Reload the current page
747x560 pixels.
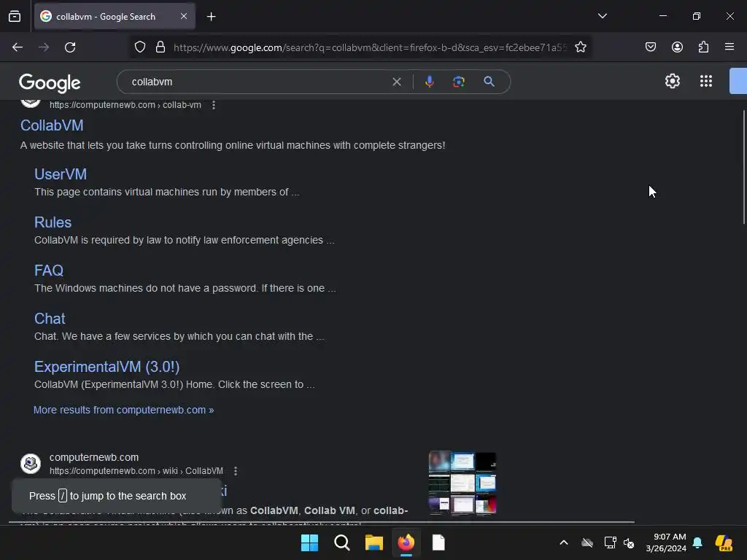[70, 47]
